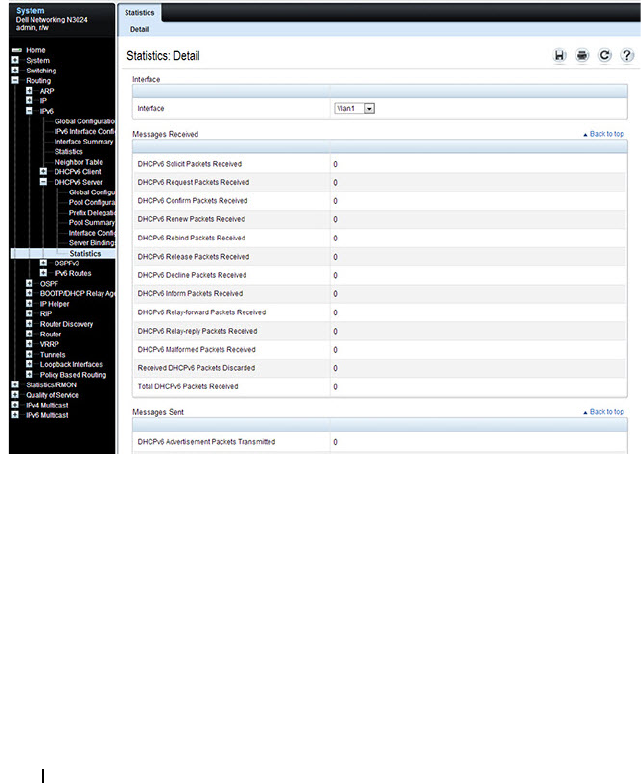Click the Save icon in the header
641x783 pixels.
tap(560, 55)
